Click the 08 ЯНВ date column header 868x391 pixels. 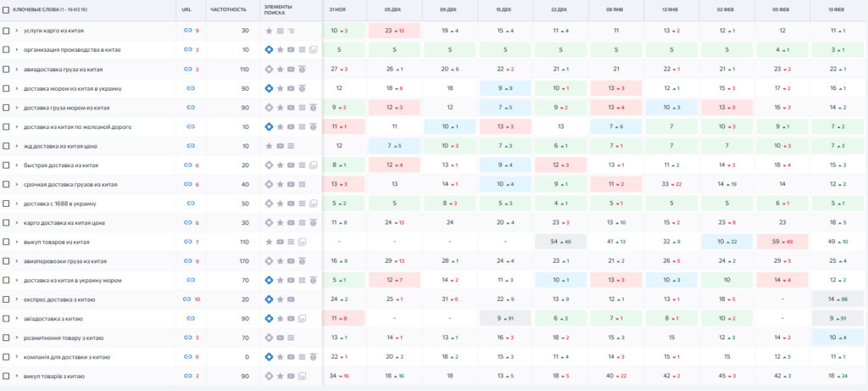pyautogui.click(x=616, y=10)
